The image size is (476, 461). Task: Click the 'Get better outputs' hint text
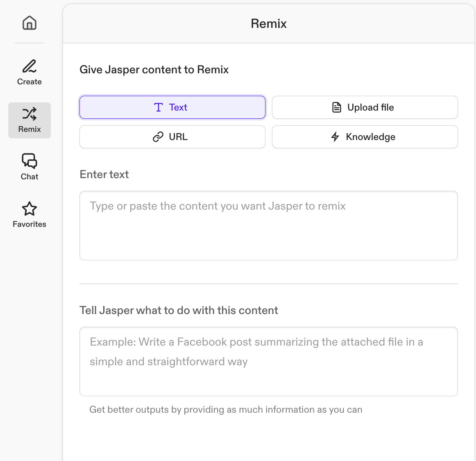coord(226,410)
